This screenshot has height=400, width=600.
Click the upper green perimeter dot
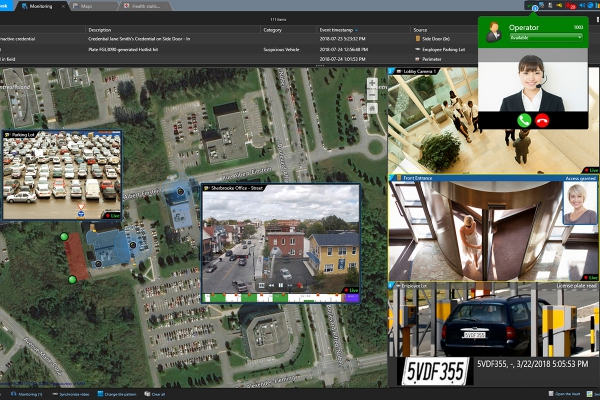pos(64,237)
